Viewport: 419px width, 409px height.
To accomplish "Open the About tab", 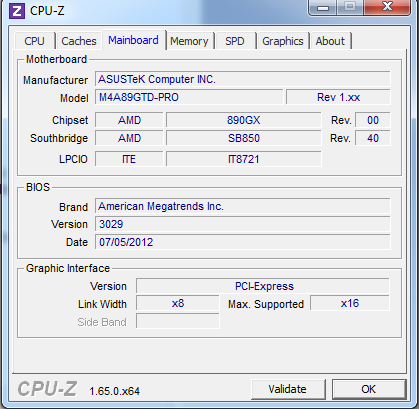I will (x=330, y=41).
